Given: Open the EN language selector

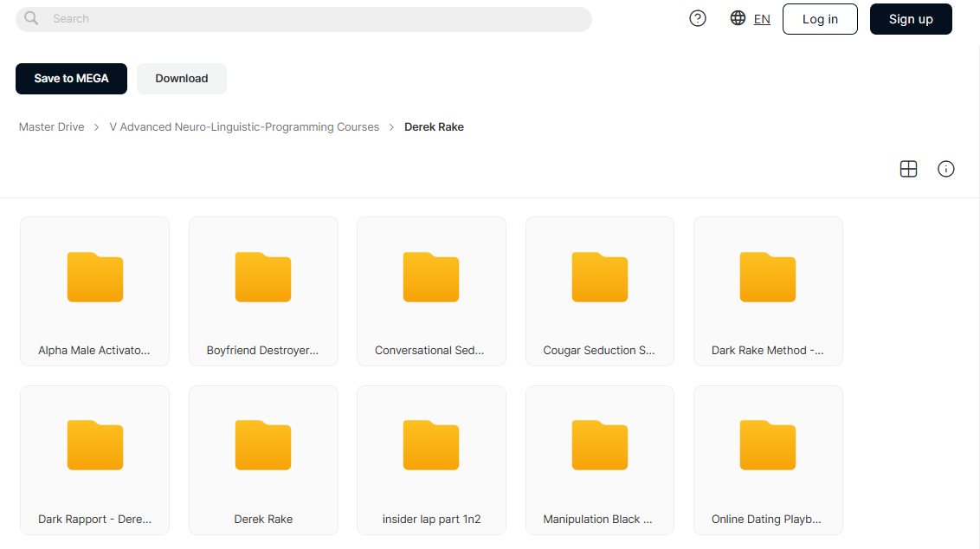Looking at the screenshot, I should (762, 19).
